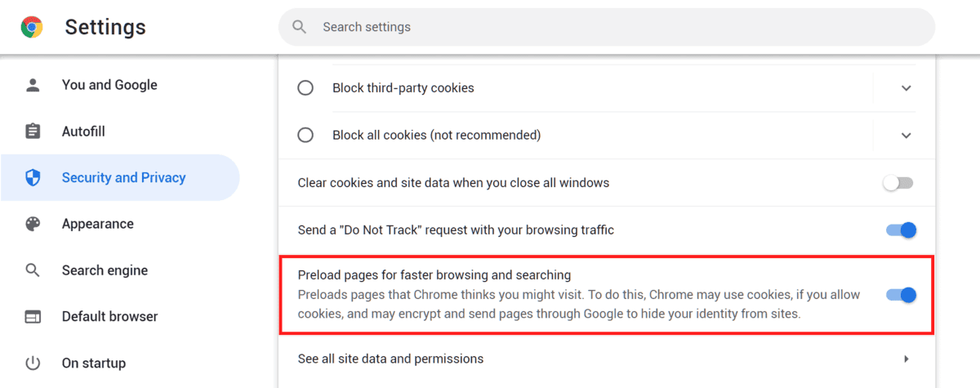
Task: Click the search magnifier icon in search bar
Action: pos(300,27)
